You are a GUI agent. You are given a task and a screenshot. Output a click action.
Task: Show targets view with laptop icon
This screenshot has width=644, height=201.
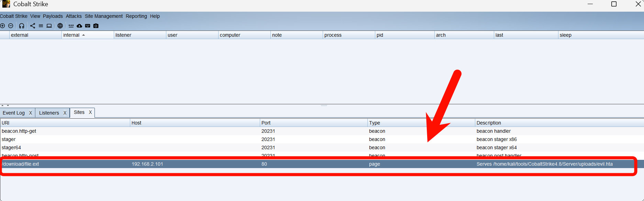coord(49,26)
